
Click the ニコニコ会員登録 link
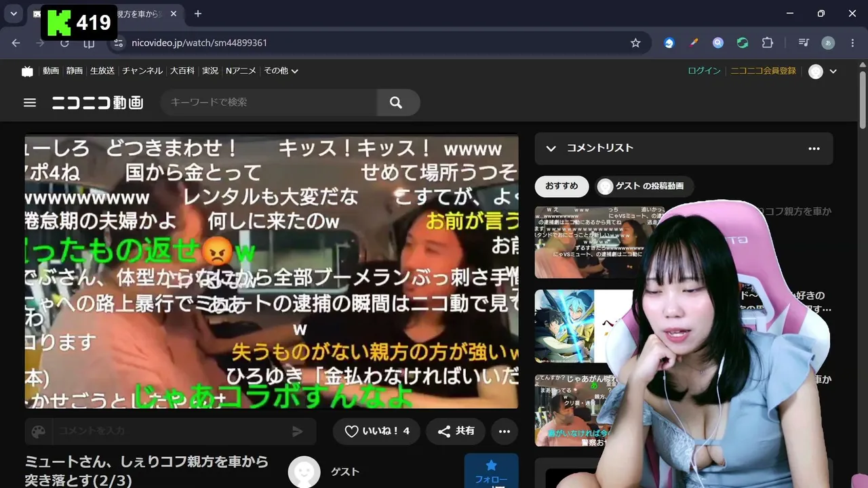[x=763, y=70]
